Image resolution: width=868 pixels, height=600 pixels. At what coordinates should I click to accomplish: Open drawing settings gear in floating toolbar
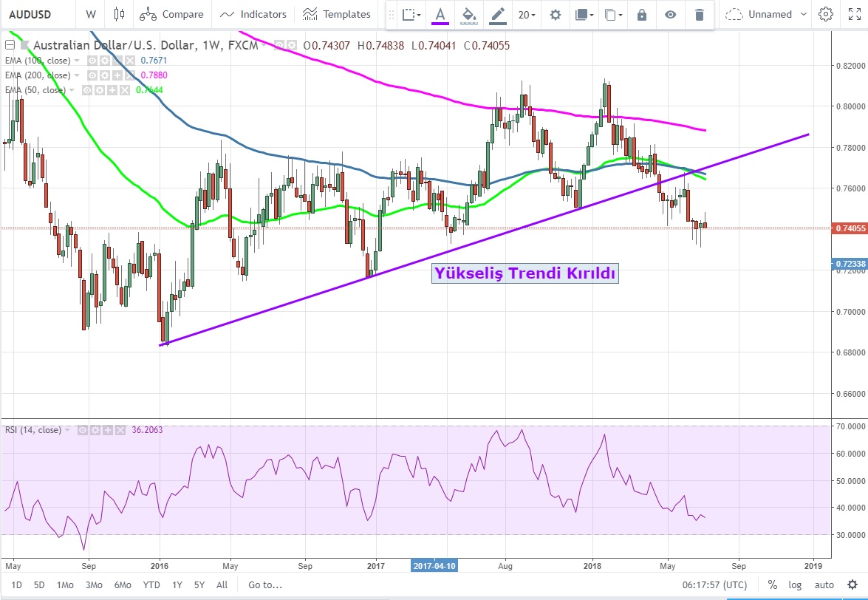(556, 14)
